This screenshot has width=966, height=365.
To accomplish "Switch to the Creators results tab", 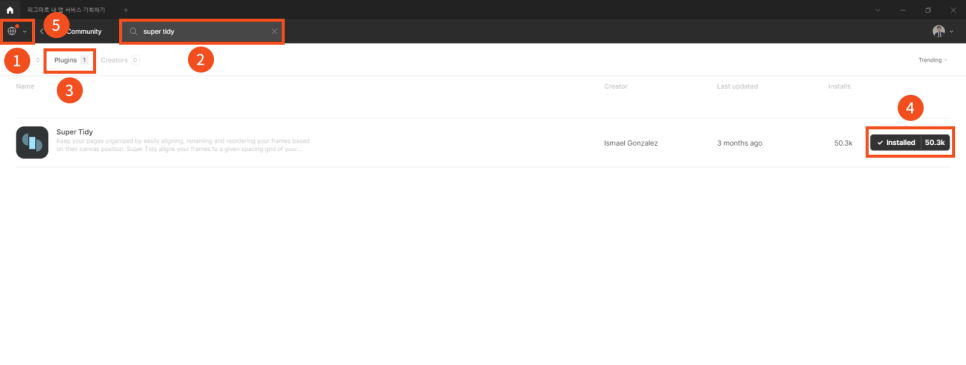I will pyautogui.click(x=120, y=60).
